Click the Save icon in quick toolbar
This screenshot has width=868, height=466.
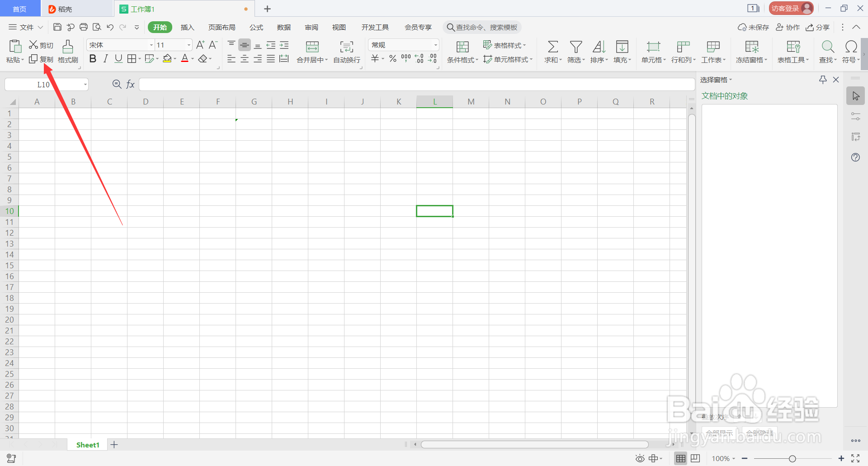click(x=57, y=27)
